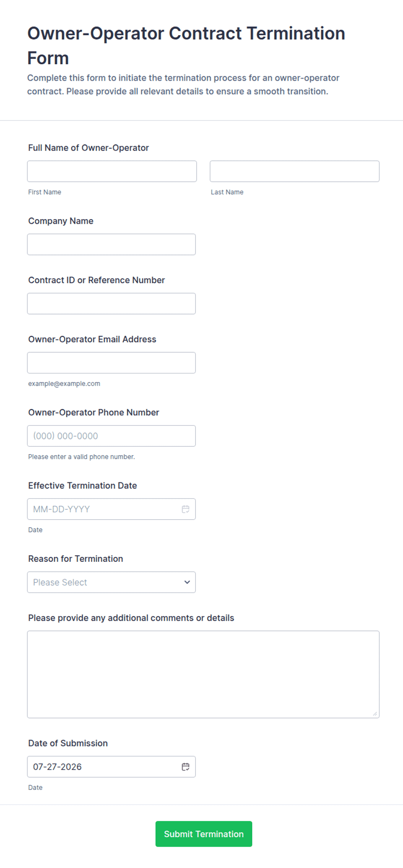Image resolution: width=403 pixels, height=868 pixels.
Task: Open calendar icon in Date of Submission
Action: tap(185, 766)
